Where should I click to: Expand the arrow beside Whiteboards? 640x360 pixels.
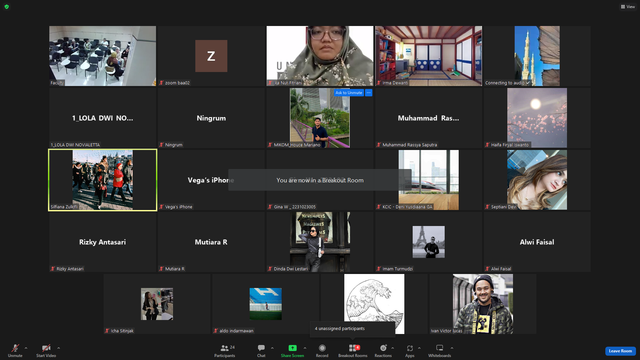click(452, 348)
